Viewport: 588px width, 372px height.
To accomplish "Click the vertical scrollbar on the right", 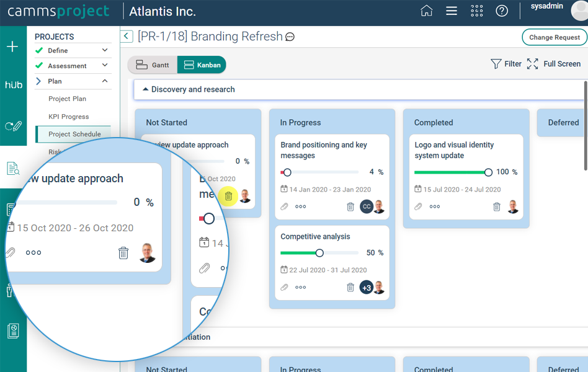I will [586, 126].
